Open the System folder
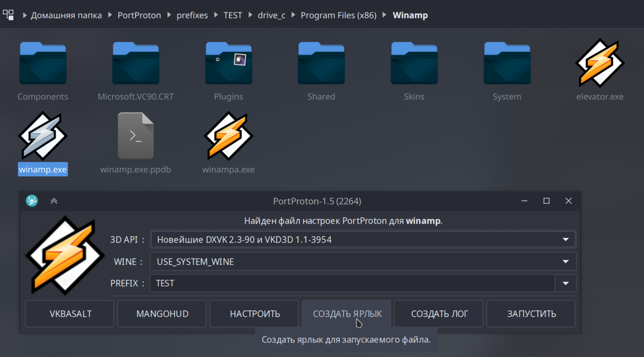Viewport: 644px width, 357px height. pos(507,63)
